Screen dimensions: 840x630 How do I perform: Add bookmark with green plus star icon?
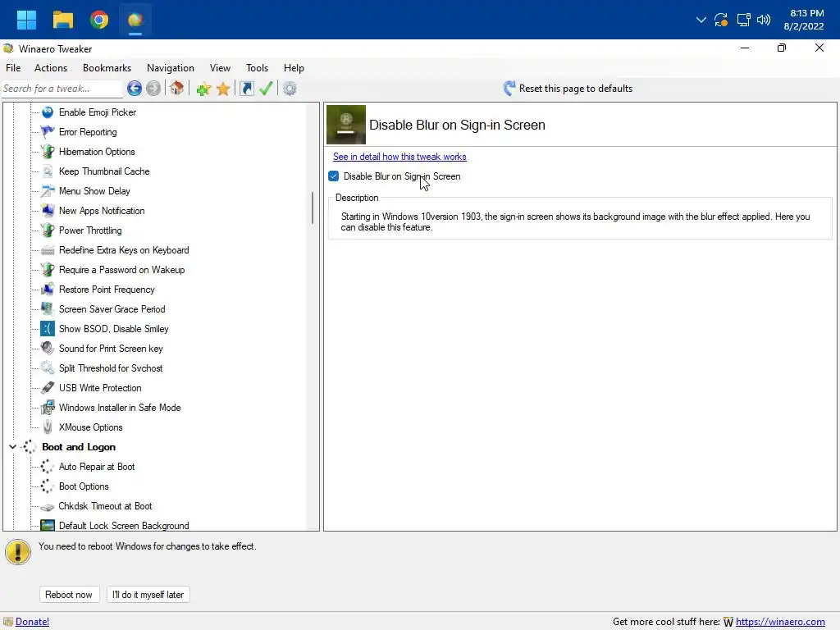click(203, 89)
